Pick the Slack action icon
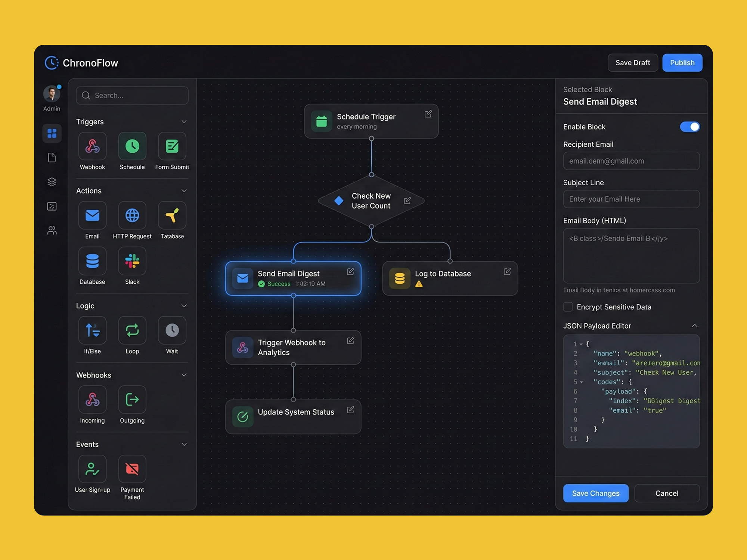Screen dimensions: 747x560 [x=132, y=261]
